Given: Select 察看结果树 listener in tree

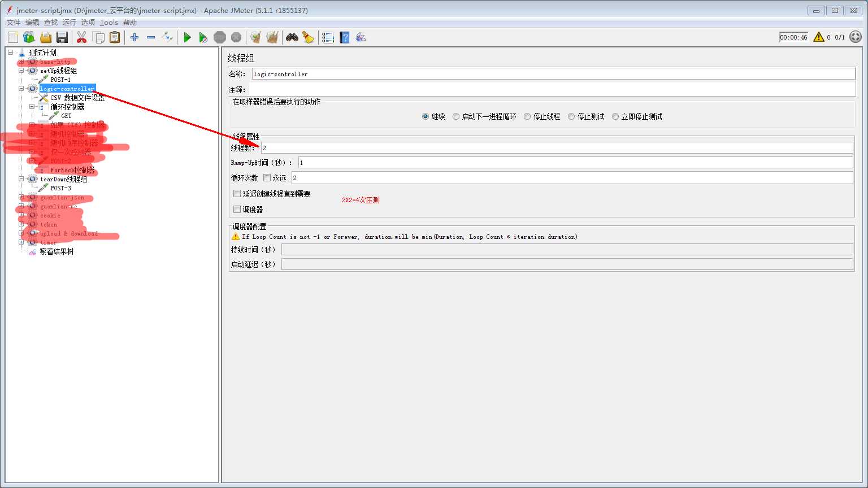Looking at the screenshot, I should [x=57, y=251].
